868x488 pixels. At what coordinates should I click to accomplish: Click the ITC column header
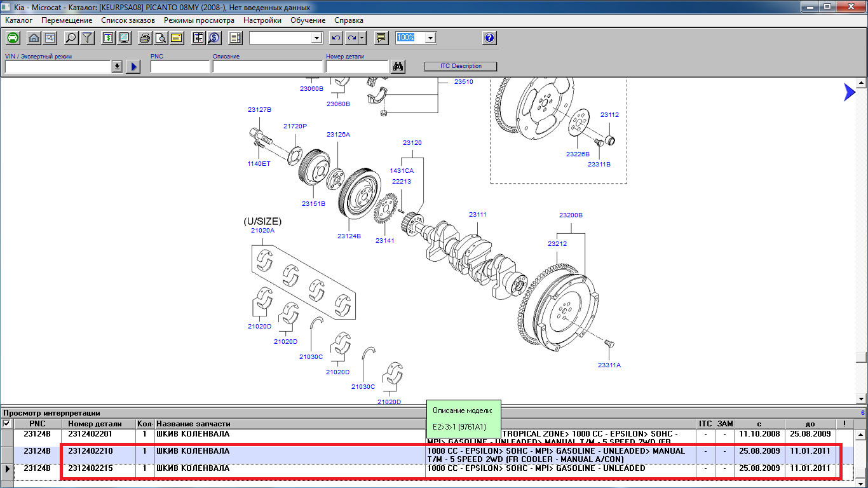point(705,424)
